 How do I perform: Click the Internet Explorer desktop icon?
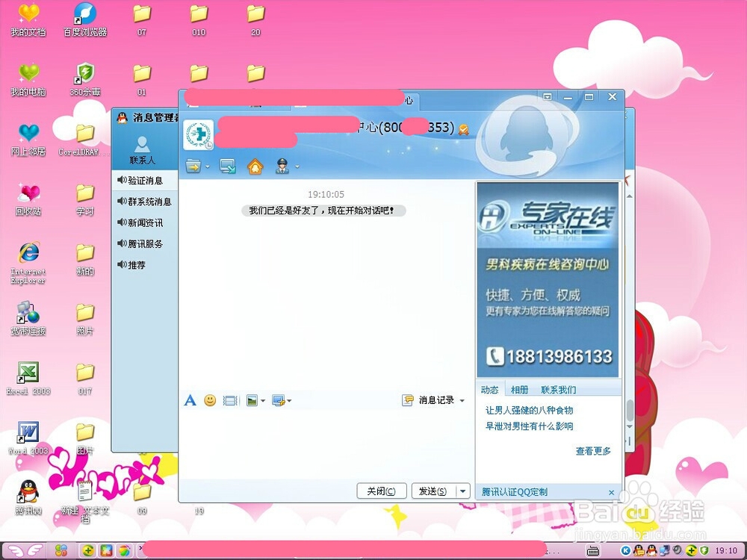point(28,263)
